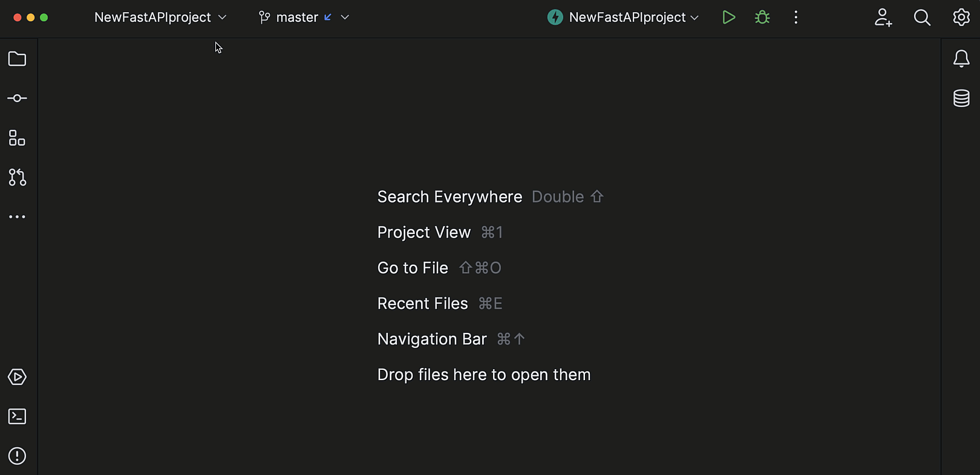The height and width of the screenshot is (475, 980).
Task: Click the Recent Files link
Action: 422,303
